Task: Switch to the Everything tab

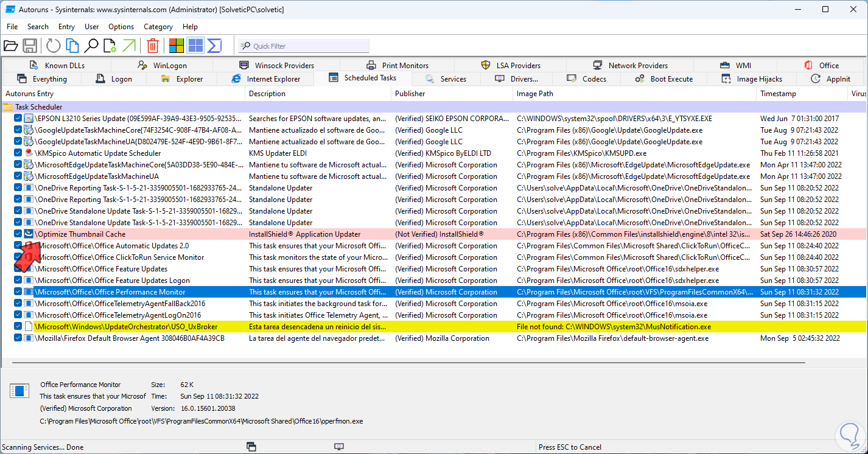Action: point(43,79)
